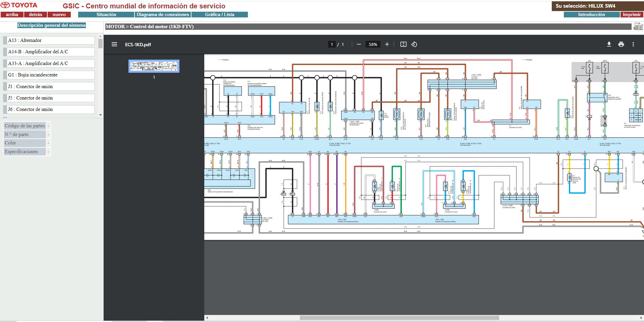Select J1 : Conector de unión
The width and height of the screenshot is (644, 322).
pyautogui.click(x=49, y=86)
